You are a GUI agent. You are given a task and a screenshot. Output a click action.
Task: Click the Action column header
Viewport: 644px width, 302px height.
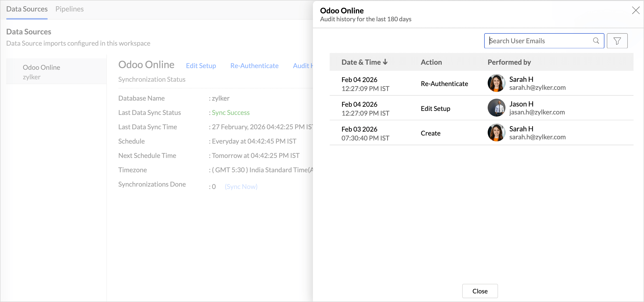click(431, 62)
